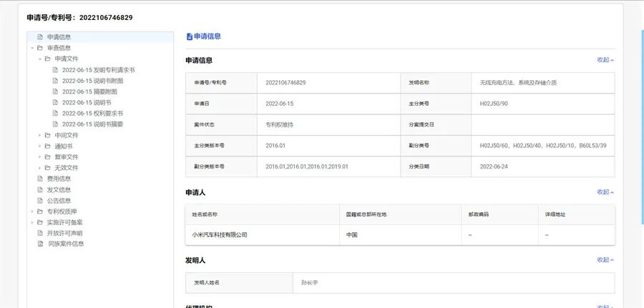Select the 无效文件 folder in tree
This screenshot has height=308, width=644.
pos(67,168)
